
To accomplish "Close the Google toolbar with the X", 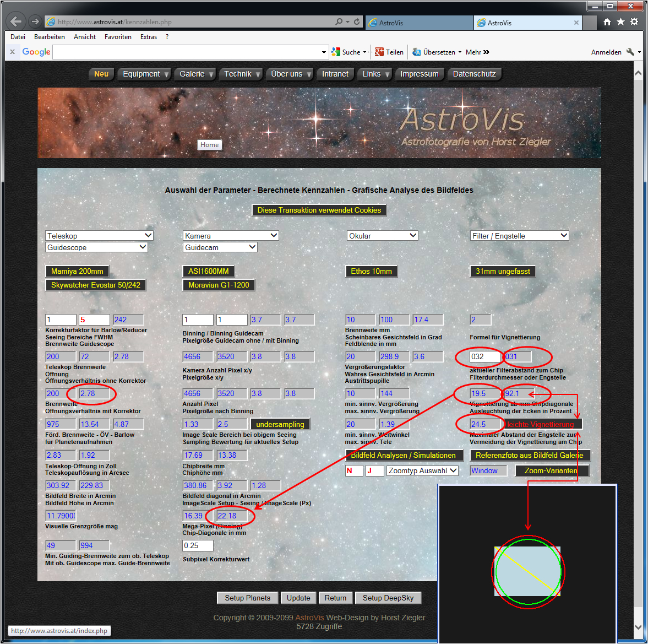I will point(13,52).
